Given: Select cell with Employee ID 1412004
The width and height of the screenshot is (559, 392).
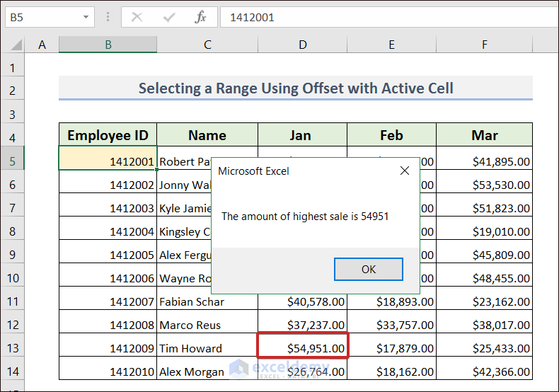Looking at the screenshot, I should (x=108, y=228).
